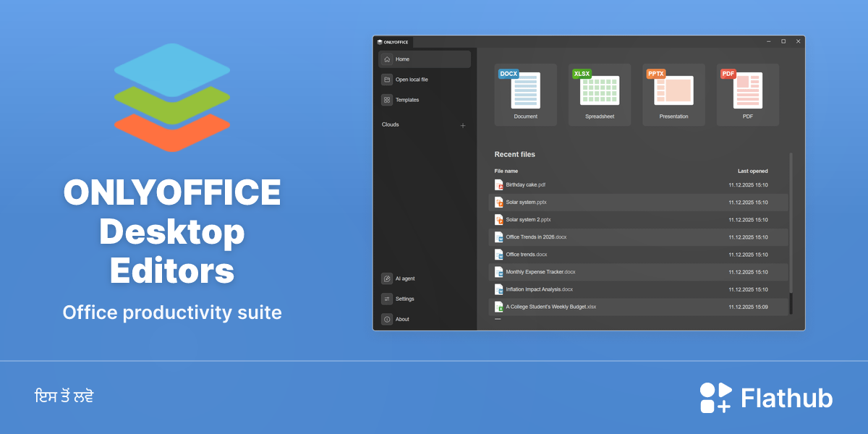Image resolution: width=868 pixels, height=434 pixels.
Task: Add a cloud with the plus icon
Action: tap(463, 126)
